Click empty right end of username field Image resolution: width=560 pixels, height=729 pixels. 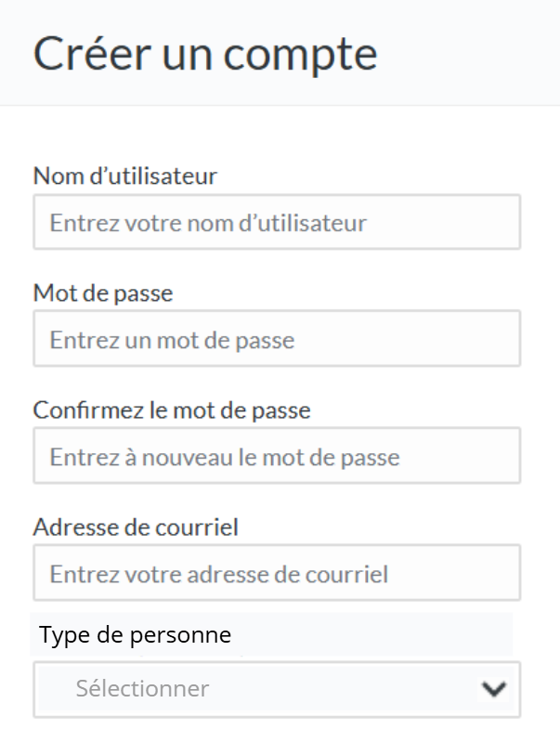(x=464, y=223)
